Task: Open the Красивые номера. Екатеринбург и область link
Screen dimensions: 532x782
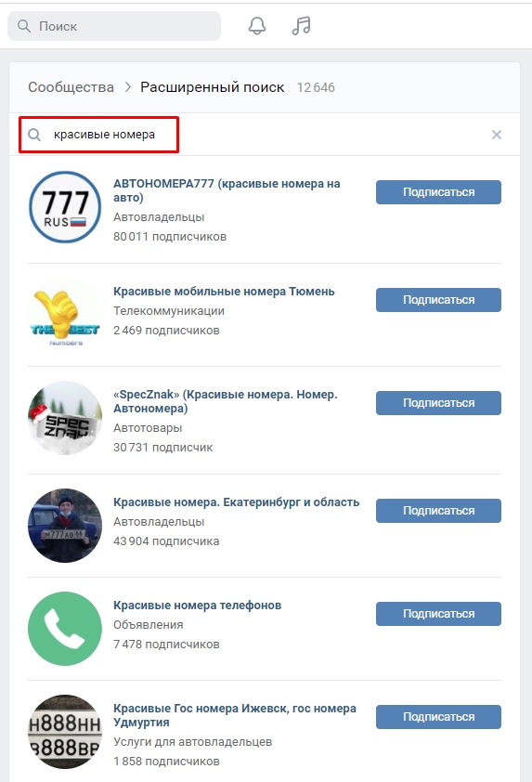Action: coord(237,502)
